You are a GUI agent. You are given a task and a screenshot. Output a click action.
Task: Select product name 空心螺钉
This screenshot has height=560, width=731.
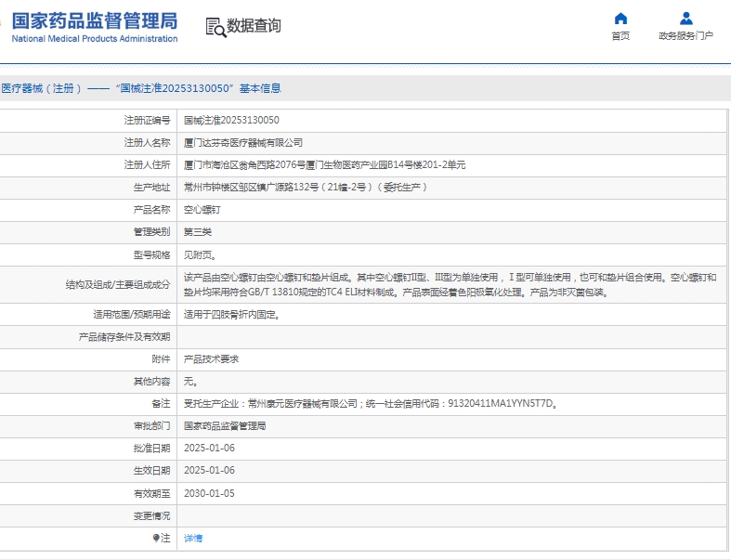(x=202, y=209)
